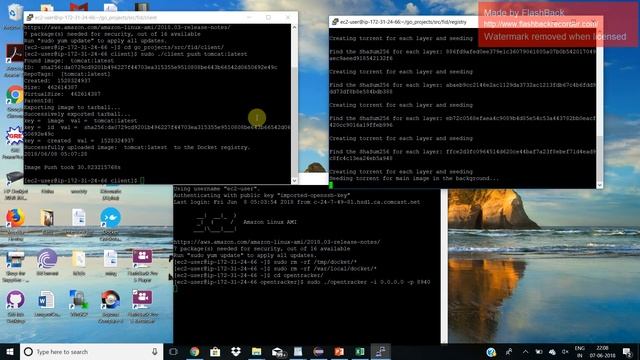Open Dropbox from the taskbar
640x360 pixels.
pyautogui.click(x=236, y=351)
